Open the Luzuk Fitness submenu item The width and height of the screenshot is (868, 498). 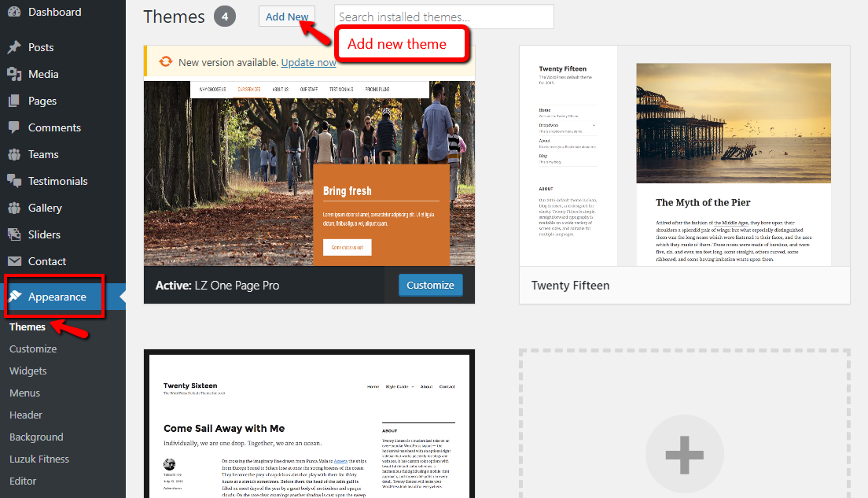click(x=39, y=459)
